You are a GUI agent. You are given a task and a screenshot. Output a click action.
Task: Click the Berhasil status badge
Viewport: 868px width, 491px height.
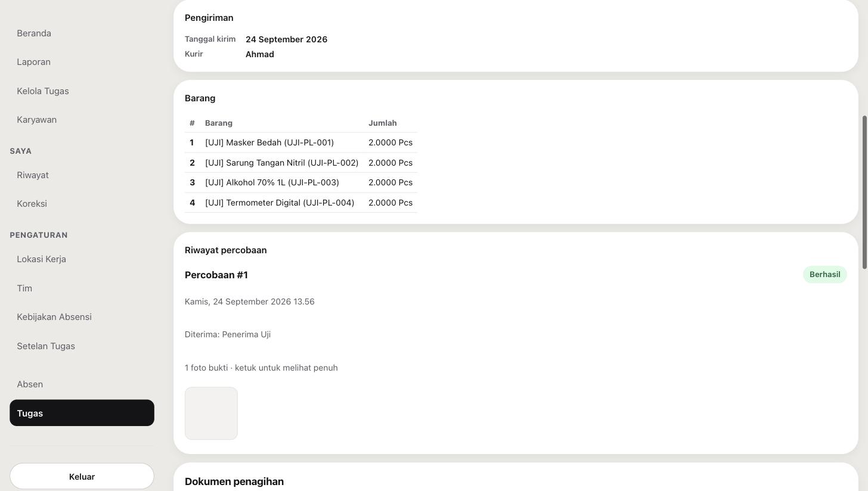tap(824, 275)
